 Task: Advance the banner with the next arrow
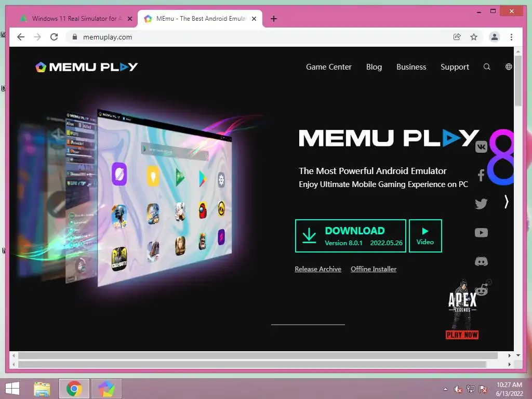coord(506,202)
